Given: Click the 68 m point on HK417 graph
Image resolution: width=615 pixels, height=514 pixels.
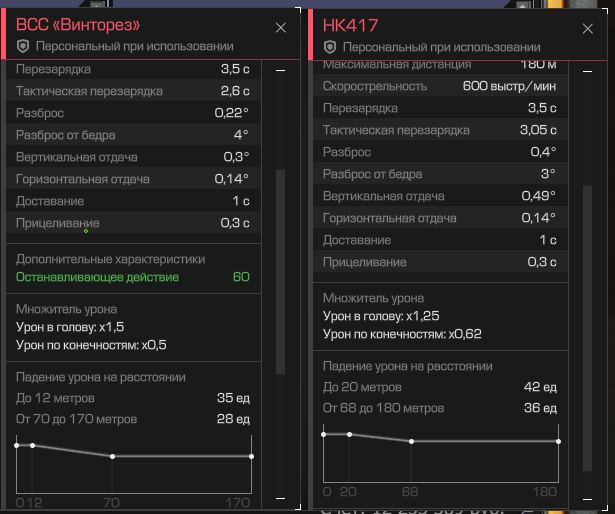Looking at the screenshot, I should coord(411,441).
